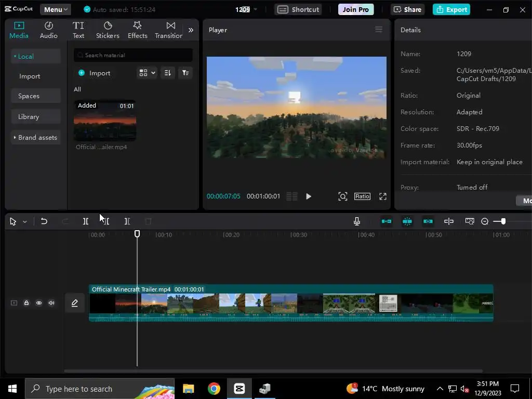Start voiceover recording with microphone icon

point(357,221)
